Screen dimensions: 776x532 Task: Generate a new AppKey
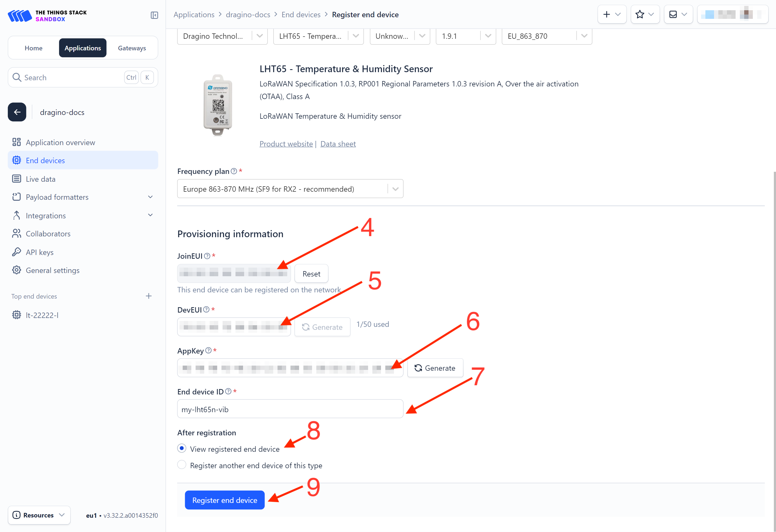(435, 368)
